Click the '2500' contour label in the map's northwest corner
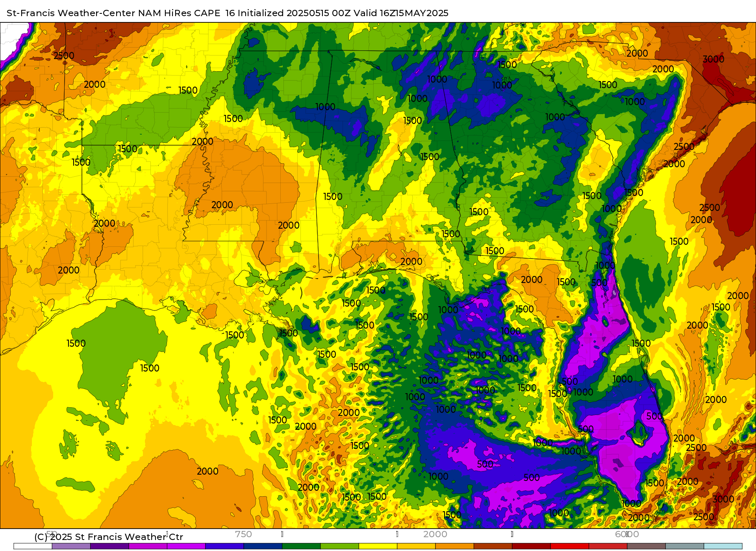The image size is (756, 551). click(x=64, y=55)
